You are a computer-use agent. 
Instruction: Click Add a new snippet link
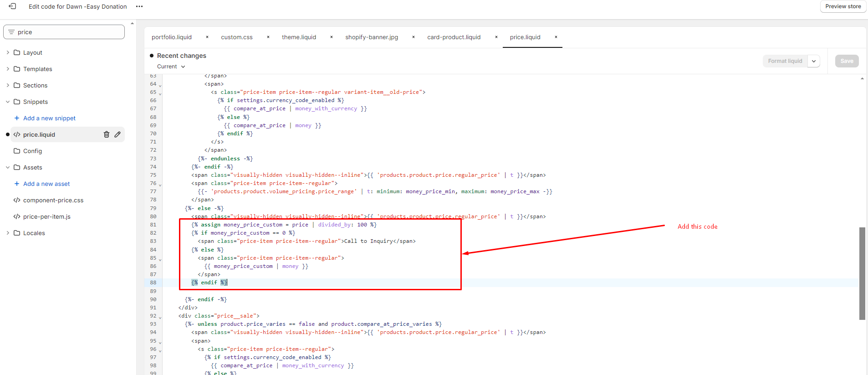(x=49, y=118)
